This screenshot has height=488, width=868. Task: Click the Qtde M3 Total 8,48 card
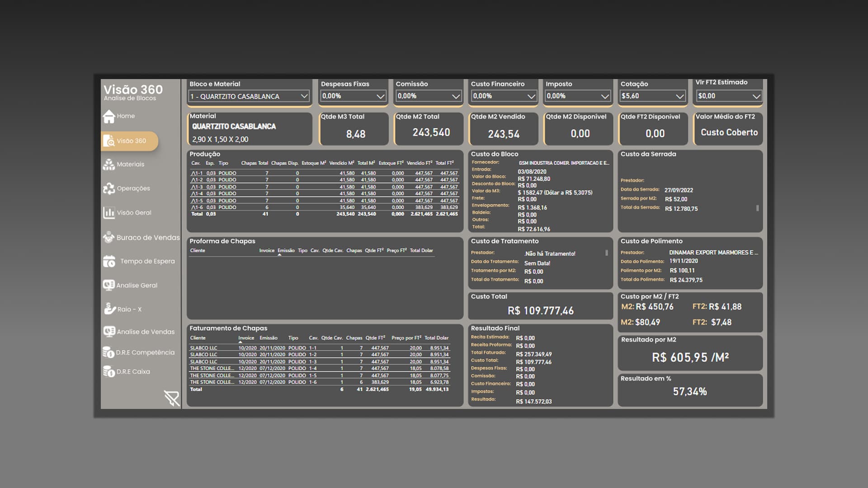pos(354,129)
